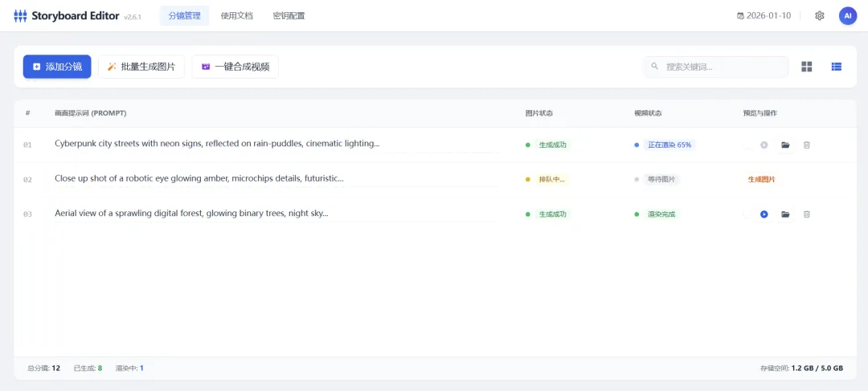This screenshot has width=868, height=391.
Task: Click the calendar icon beside 2026-01-10
Action: pos(741,16)
